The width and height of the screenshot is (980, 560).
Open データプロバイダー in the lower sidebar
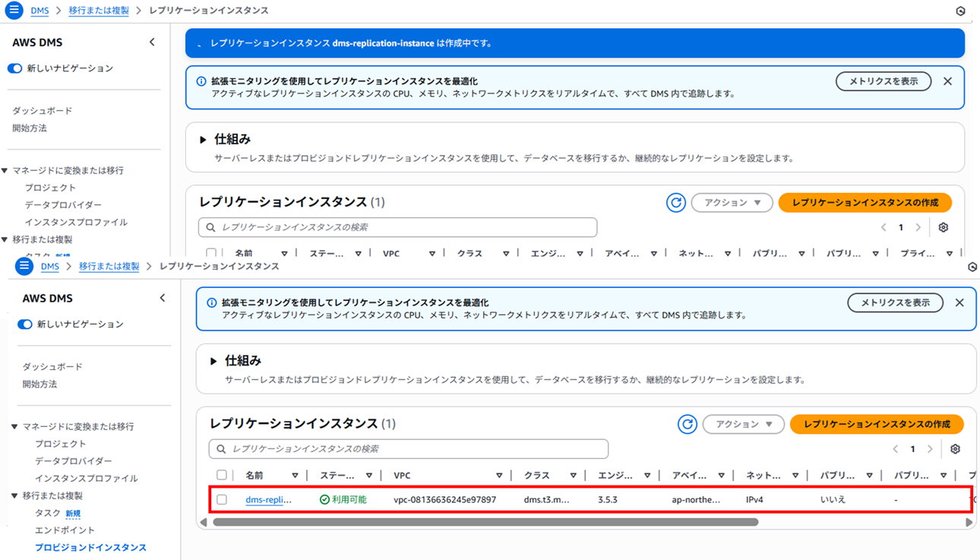pyautogui.click(x=73, y=461)
